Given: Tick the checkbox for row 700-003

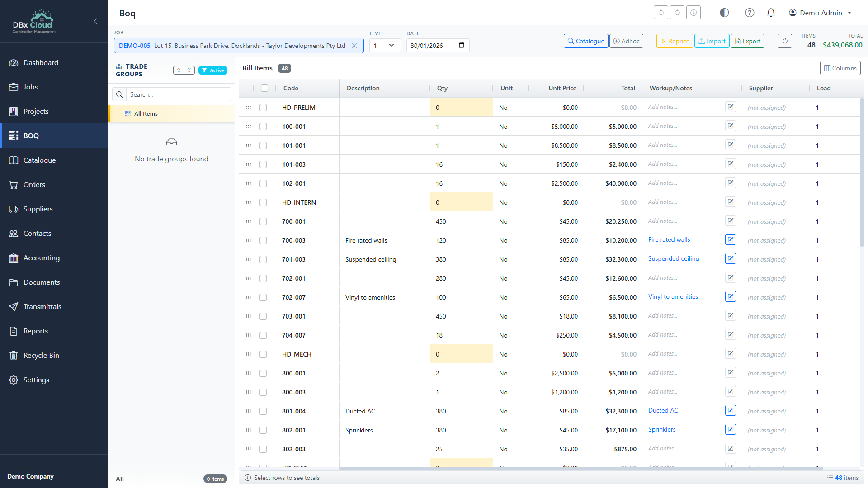Looking at the screenshot, I should tap(264, 240).
